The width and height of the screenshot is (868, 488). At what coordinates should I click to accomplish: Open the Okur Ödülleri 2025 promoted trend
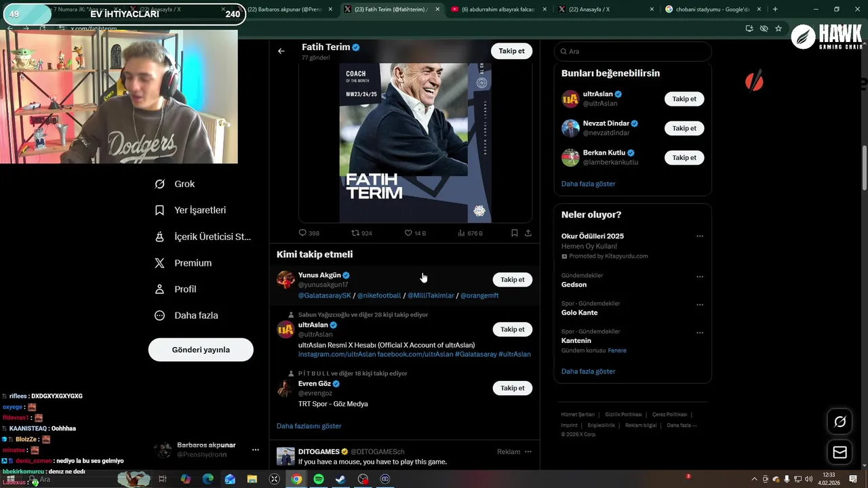(632, 245)
